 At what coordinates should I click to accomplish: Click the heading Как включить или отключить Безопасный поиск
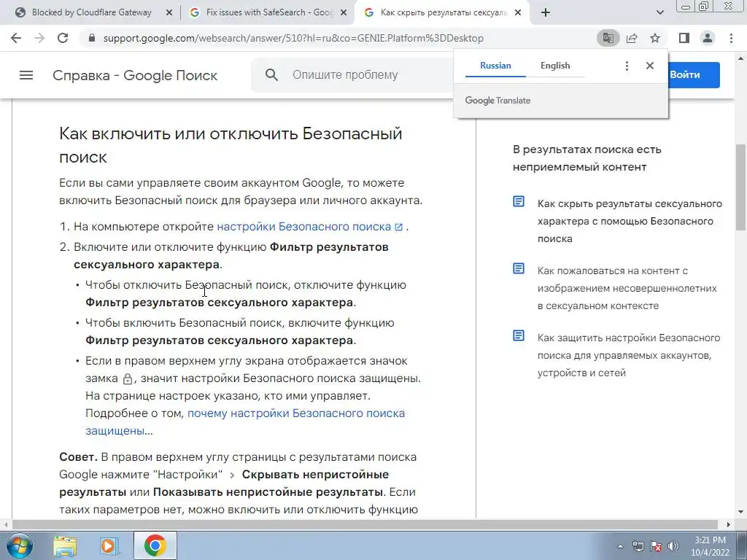[x=231, y=145]
